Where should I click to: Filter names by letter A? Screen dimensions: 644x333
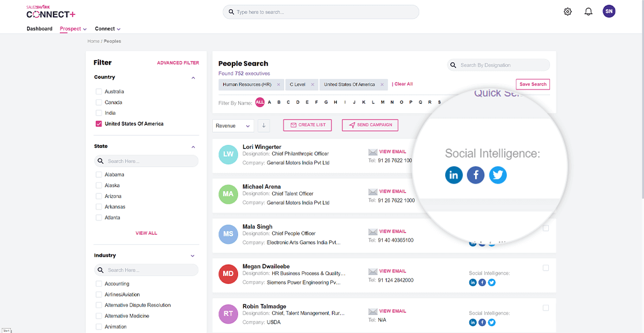point(269,102)
